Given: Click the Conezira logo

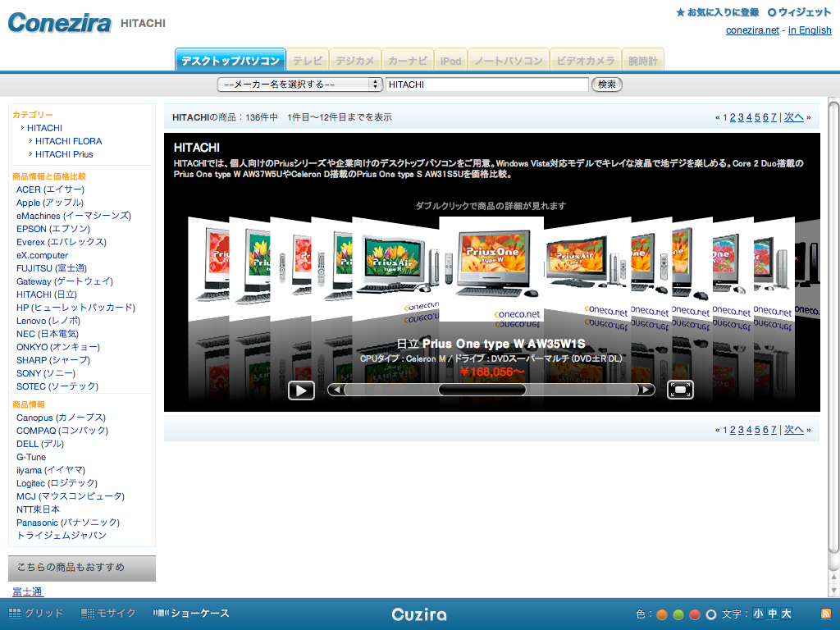Looking at the screenshot, I should pyautogui.click(x=59, y=23).
